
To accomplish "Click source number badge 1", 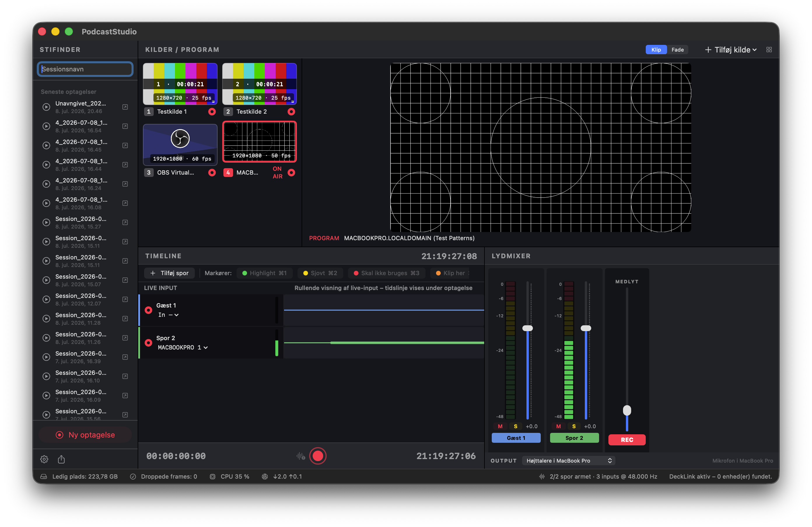I will tap(149, 111).
